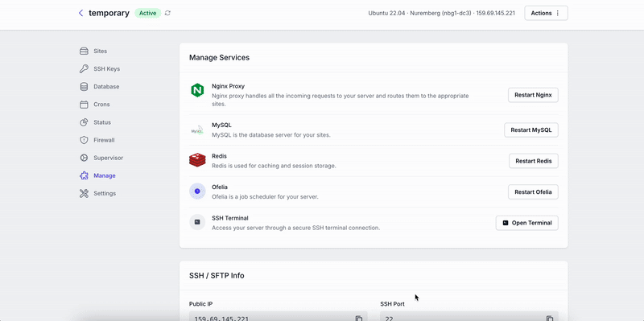
Task: Click the Redis logo icon
Action: click(x=197, y=160)
